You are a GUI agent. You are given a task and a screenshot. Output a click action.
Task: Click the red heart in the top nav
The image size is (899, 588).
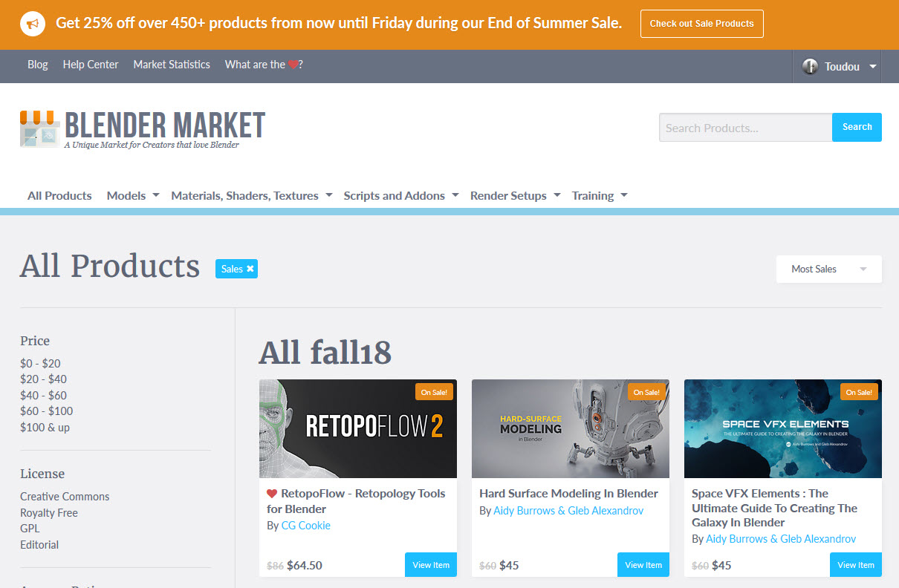click(x=293, y=65)
